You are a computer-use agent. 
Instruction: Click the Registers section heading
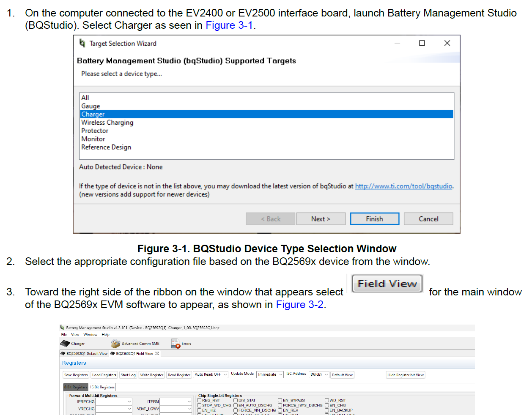click(x=74, y=363)
